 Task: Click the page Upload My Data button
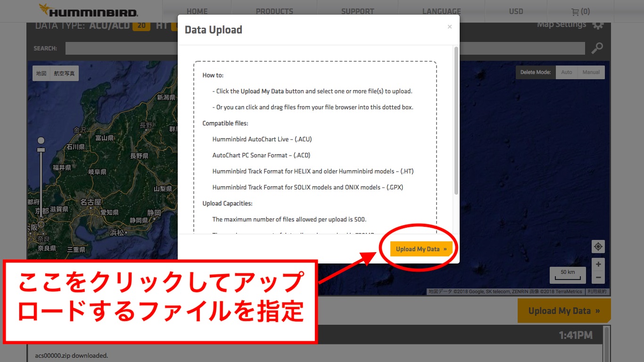click(564, 311)
